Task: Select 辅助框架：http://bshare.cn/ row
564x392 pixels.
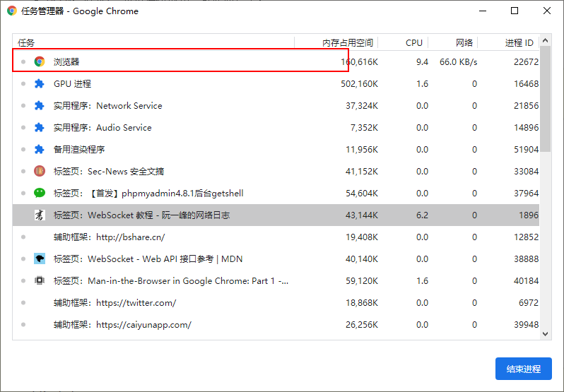Action: coord(276,237)
